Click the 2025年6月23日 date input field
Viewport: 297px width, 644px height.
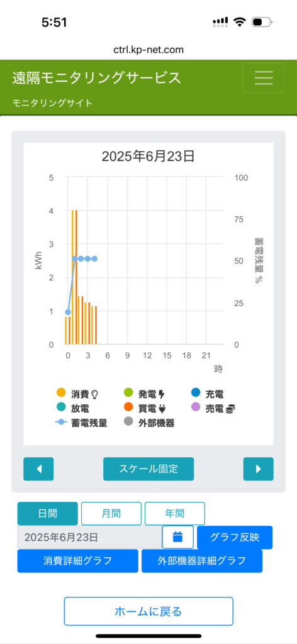(90, 537)
